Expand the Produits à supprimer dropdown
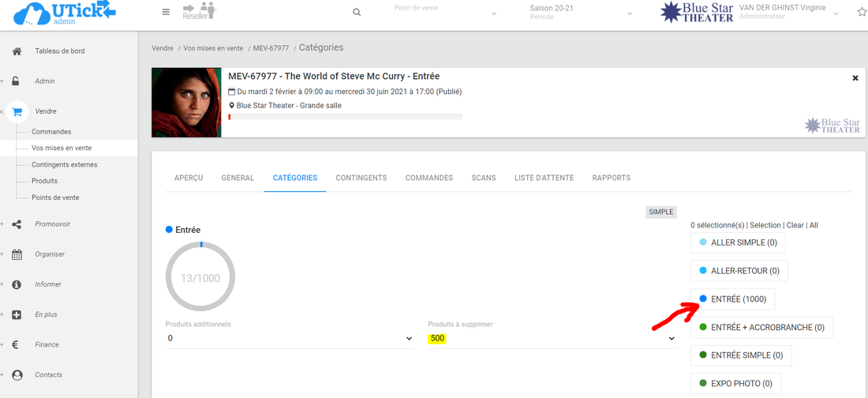 pyautogui.click(x=552, y=338)
